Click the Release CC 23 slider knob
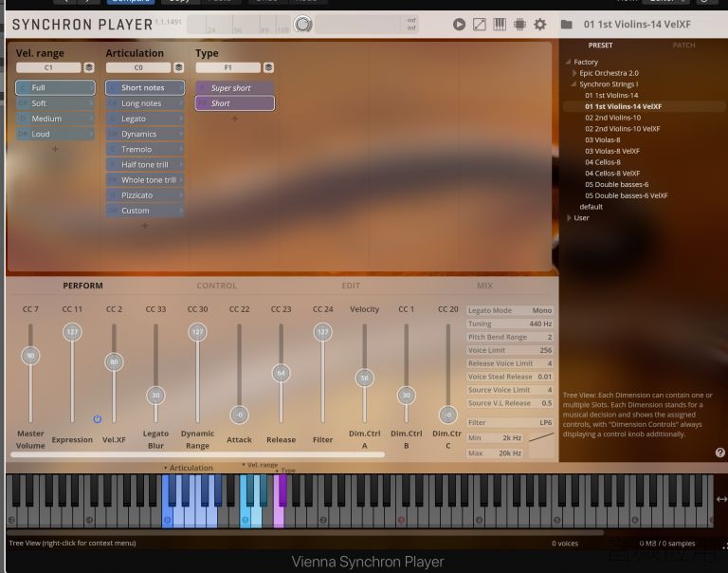The width and height of the screenshot is (728, 573). point(281,373)
